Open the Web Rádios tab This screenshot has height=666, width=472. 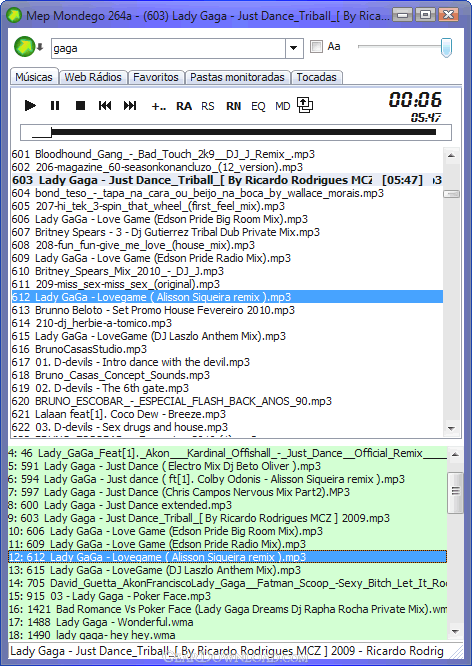(x=93, y=77)
